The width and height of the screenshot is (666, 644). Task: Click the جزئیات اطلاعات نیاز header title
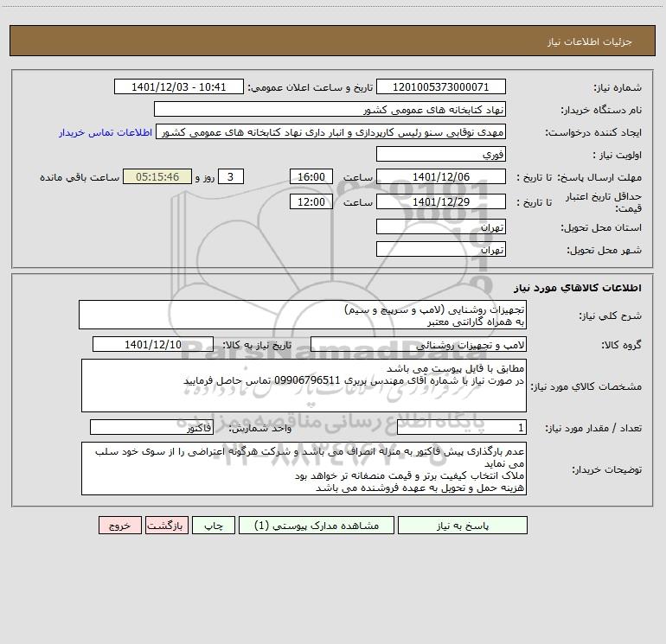tap(589, 41)
